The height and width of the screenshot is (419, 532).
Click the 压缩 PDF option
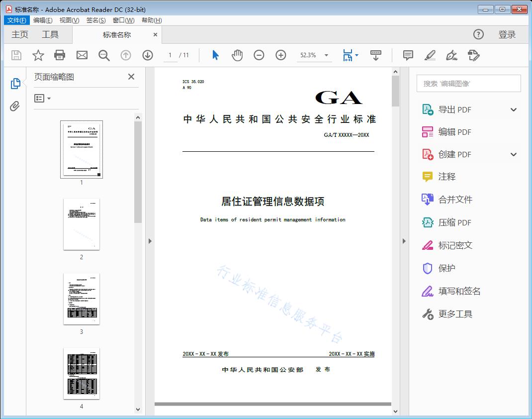coord(456,222)
